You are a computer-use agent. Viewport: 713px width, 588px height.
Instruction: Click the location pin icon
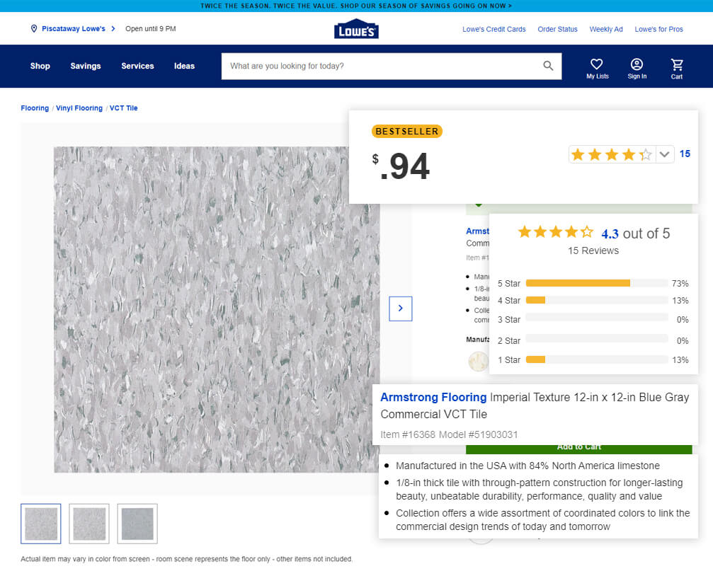click(x=34, y=28)
